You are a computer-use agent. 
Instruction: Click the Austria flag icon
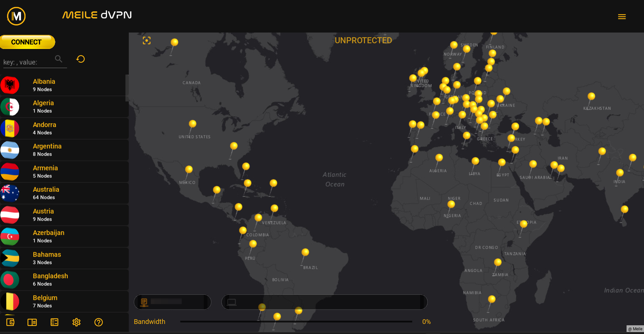point(10,215)
